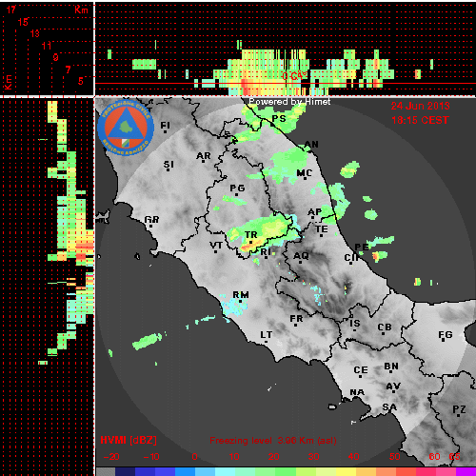Select the PZ city label on map
The height and width of the screenshot is (476, 476).
tap(459, 409)
